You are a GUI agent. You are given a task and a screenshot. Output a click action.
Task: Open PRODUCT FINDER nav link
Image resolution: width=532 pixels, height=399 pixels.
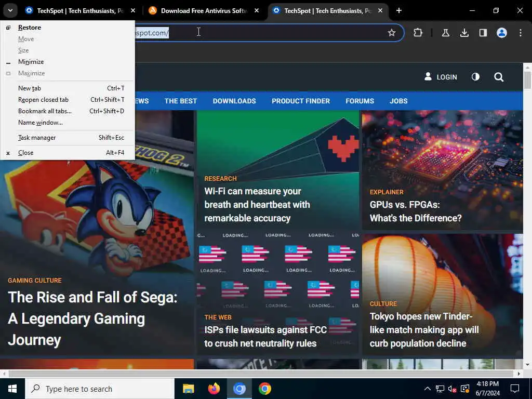tap(301, 101)
